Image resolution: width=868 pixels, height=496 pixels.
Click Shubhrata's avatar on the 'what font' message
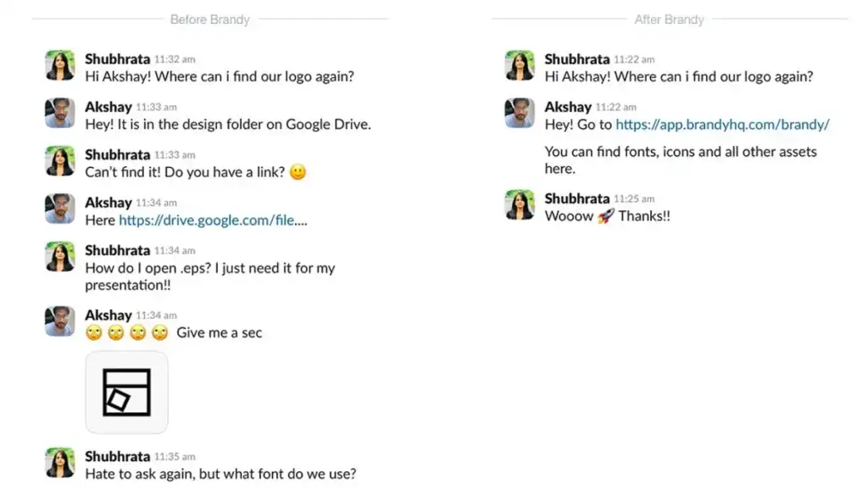point(60,463)
